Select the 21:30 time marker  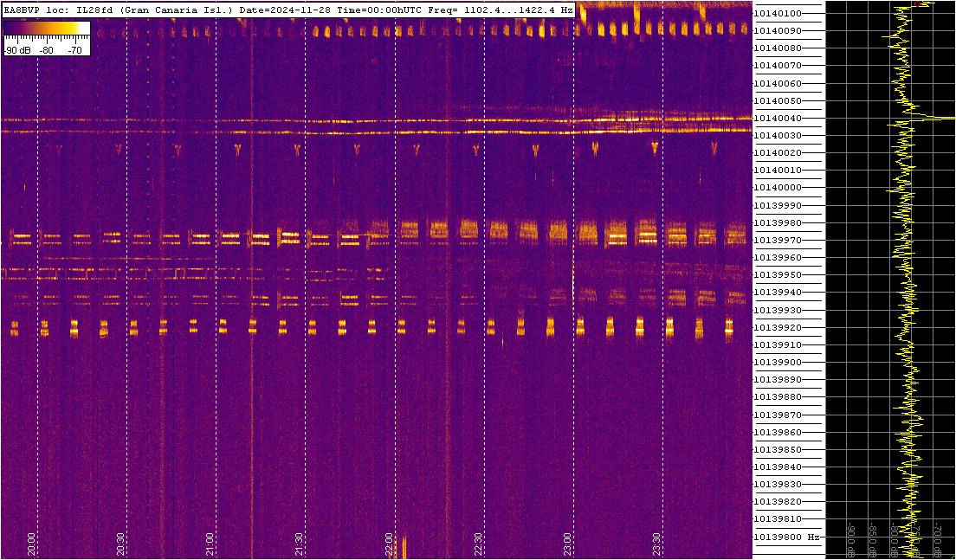(x=300, y=544)
